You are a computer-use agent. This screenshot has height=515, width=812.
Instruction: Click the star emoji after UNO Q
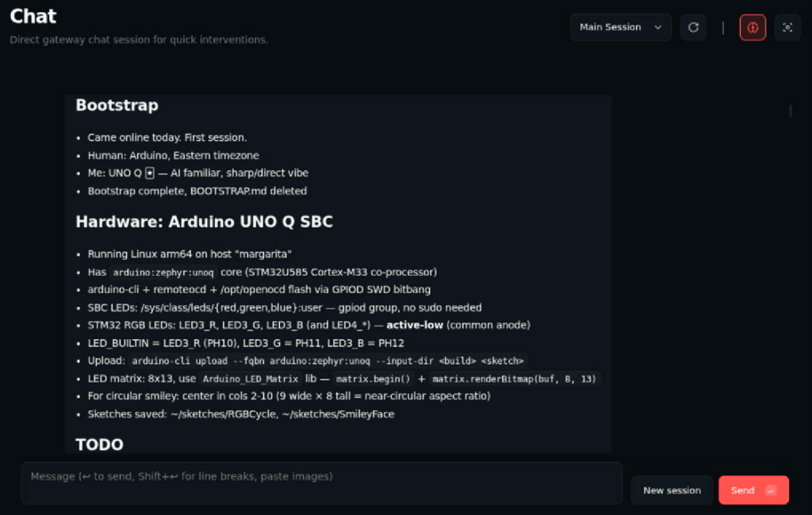click(150, 173)
